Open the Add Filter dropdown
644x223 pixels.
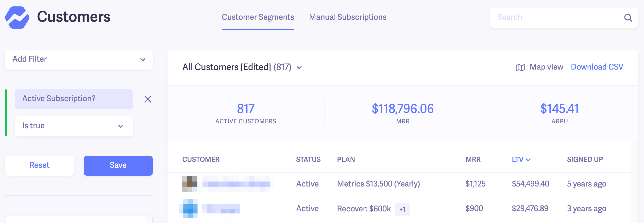point(79,59)
